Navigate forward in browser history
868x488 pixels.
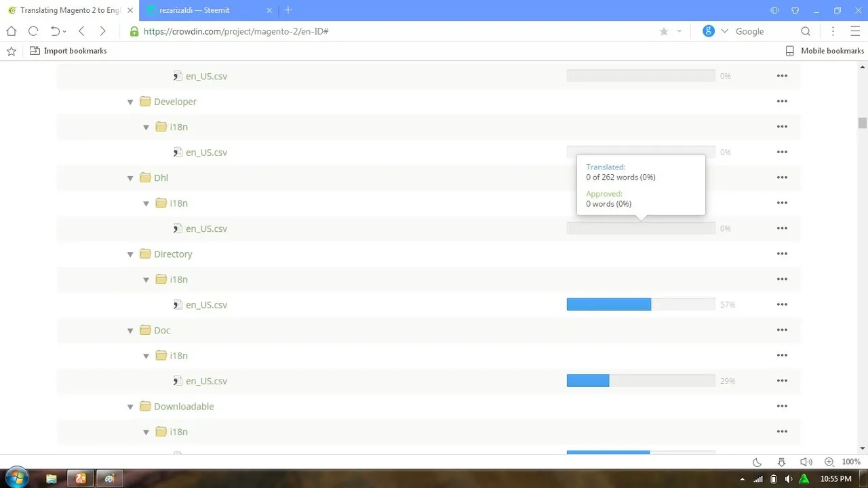(x=102, y=31)
